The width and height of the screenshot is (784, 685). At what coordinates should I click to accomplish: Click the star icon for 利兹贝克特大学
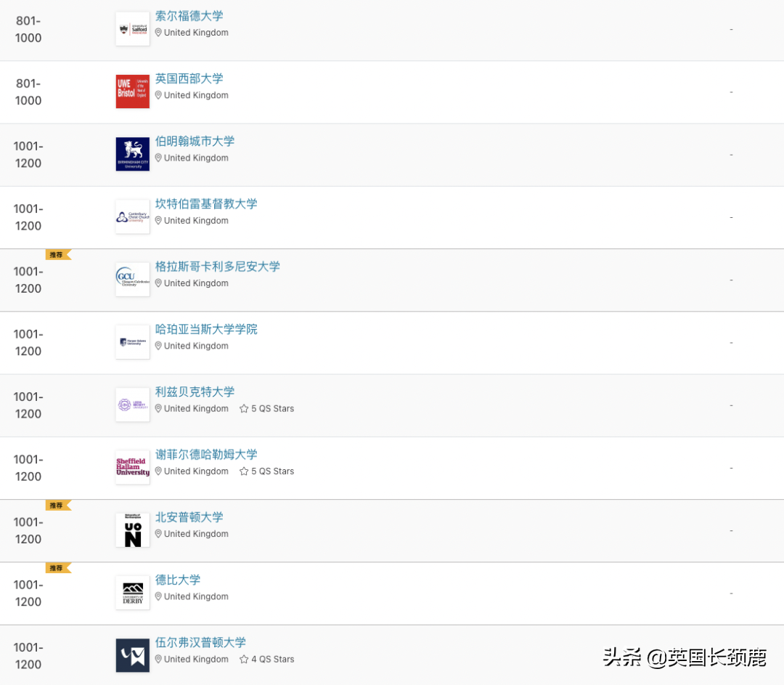[243, 408]
